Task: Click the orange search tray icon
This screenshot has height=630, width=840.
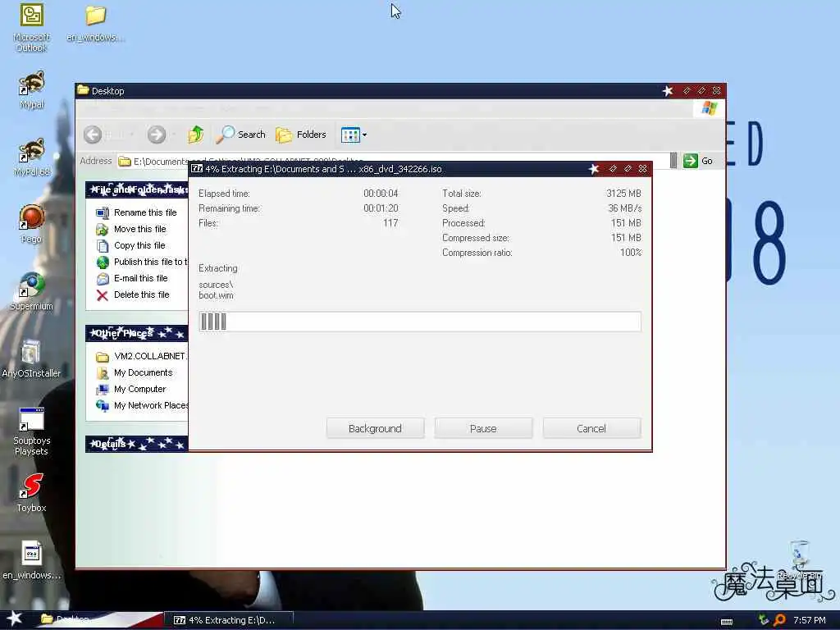Action: pyautogui.click(x=780, y=620)
